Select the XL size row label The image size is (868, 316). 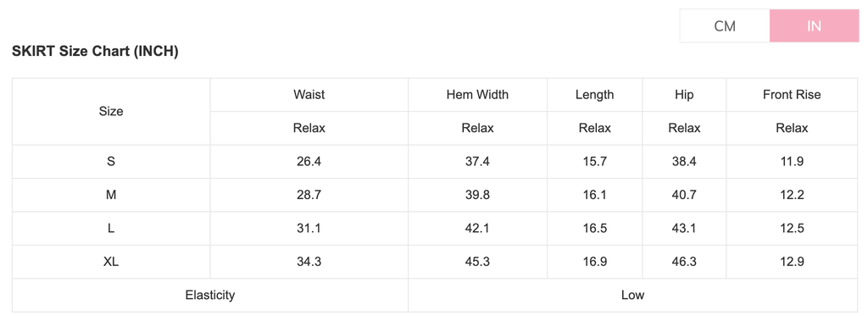pos(111,262)
